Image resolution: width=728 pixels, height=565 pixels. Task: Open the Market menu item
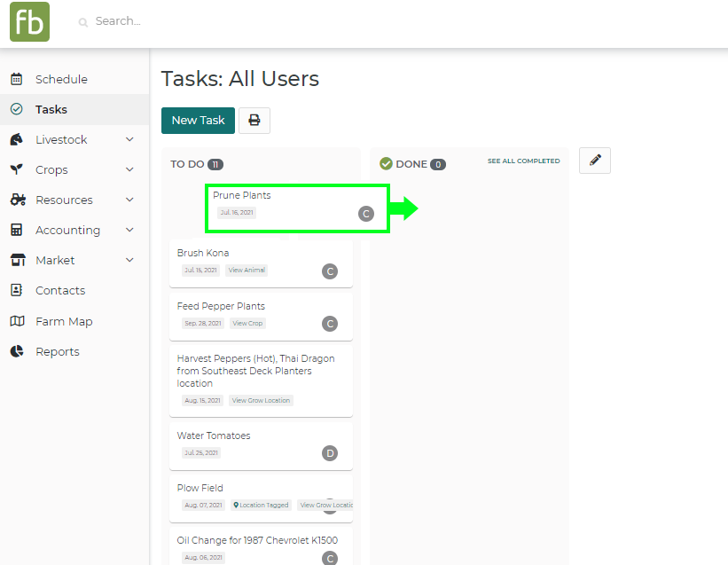(74, 261)
